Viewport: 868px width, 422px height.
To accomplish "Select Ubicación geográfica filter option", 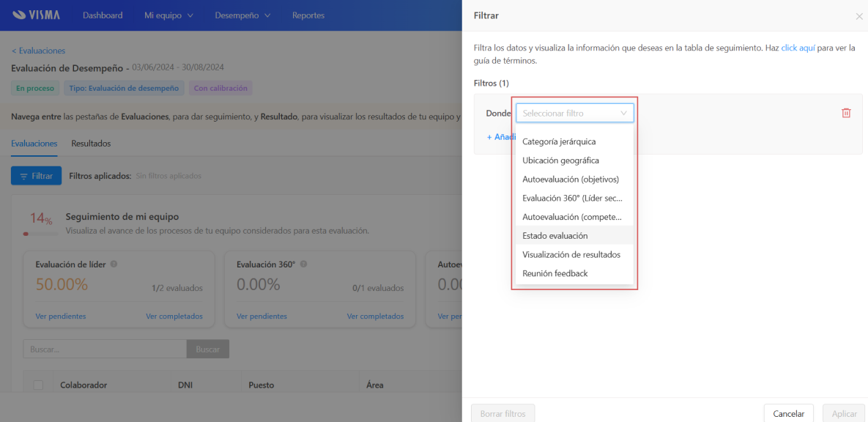I will [x=574, y=160].
